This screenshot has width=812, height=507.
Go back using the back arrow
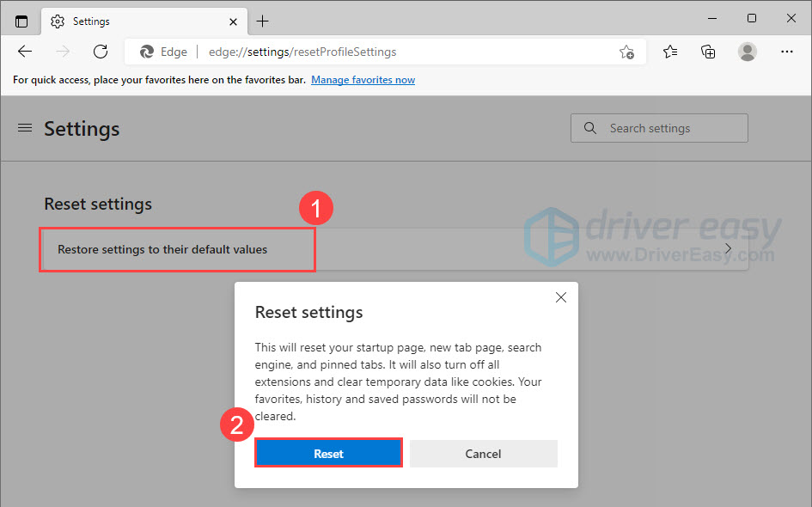[25, 52]
